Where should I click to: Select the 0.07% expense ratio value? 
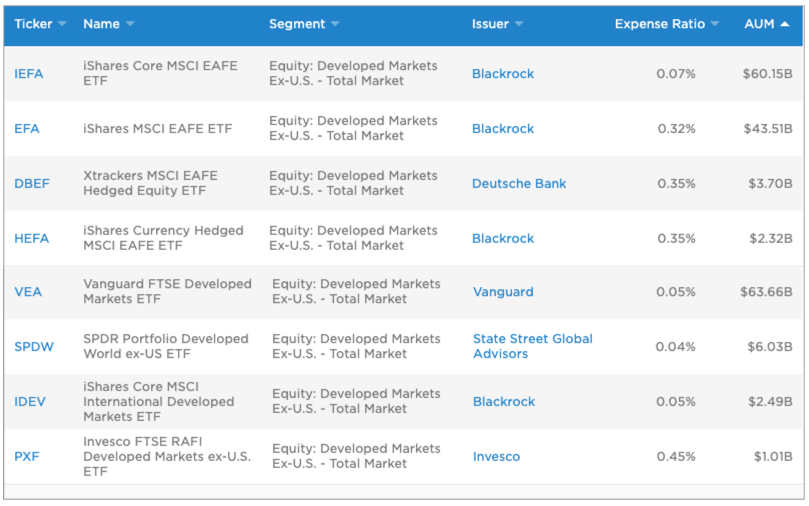(x=676, y=74)
